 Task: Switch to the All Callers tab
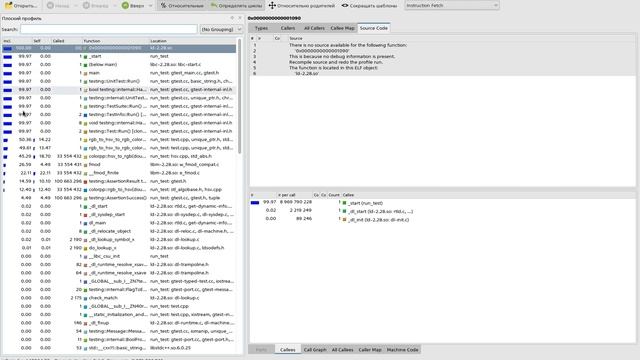pyautogui.click(x=314, y=28)
